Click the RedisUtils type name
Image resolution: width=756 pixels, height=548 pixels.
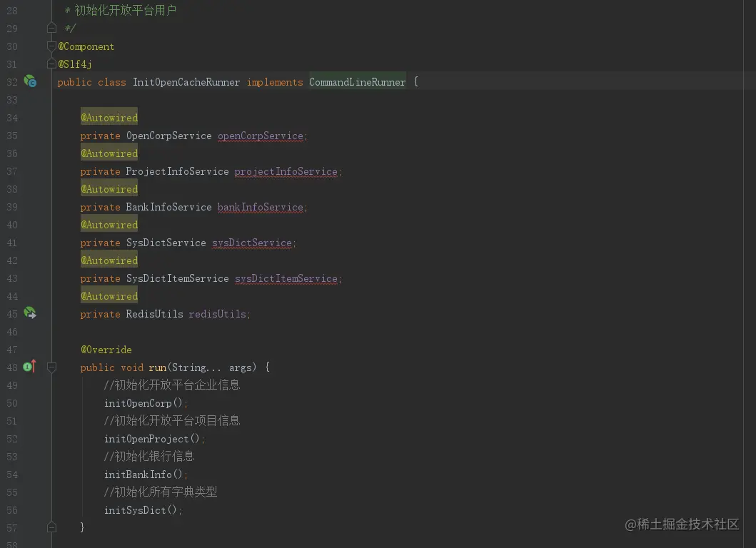tap(155, 314)
